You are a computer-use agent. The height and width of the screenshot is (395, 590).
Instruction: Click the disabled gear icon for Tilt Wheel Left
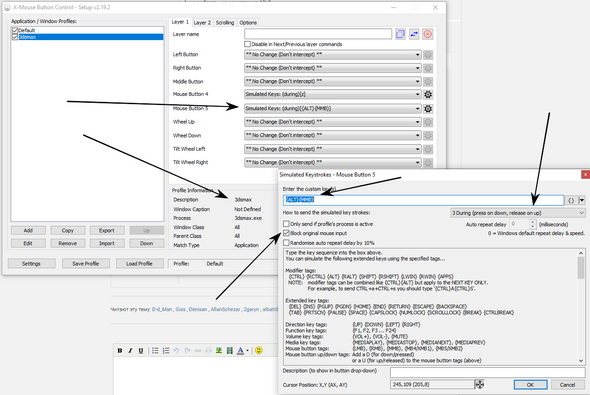(x=428, y=149)
